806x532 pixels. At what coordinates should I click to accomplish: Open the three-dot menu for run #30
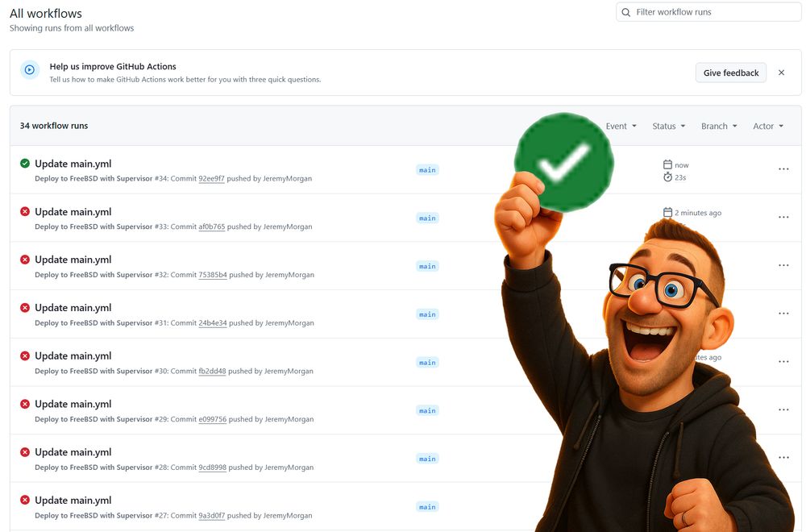pos(783,361)
